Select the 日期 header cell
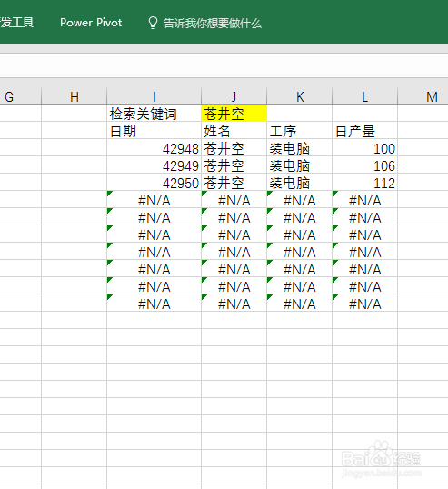The width and height of the screenshot is (448, 489). pos(154,130)
